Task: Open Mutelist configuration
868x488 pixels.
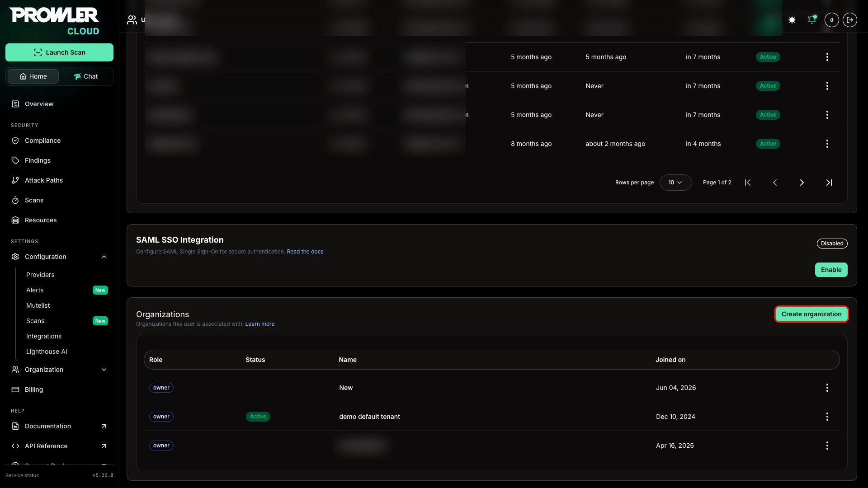Action: coord(38,305)
